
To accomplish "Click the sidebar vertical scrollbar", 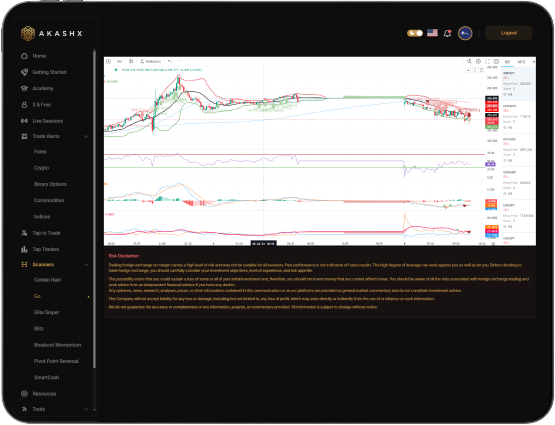I will click(94, 209).
